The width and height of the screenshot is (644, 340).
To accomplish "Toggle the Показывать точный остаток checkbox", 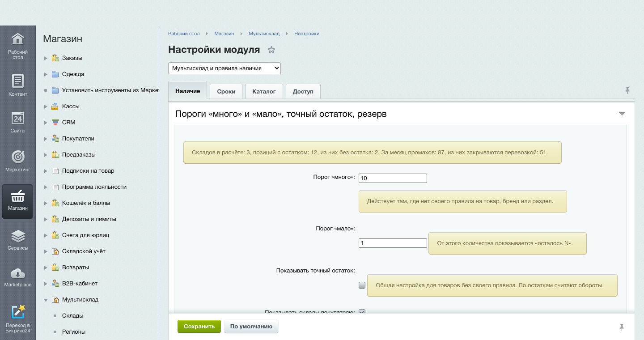I will (x=362, y=285).
